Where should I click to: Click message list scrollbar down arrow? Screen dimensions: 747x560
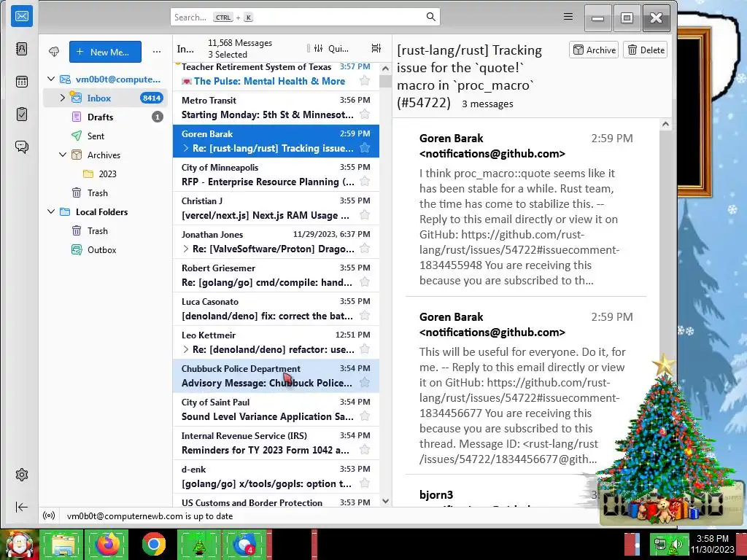coord(385,502)
